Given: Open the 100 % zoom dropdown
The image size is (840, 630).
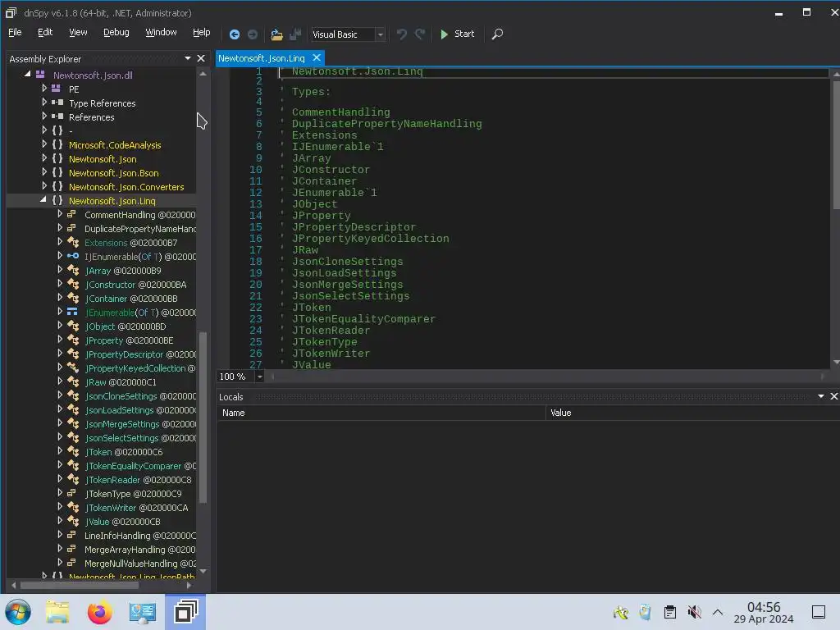Looking at the screenshot, I should pos(259,377).
